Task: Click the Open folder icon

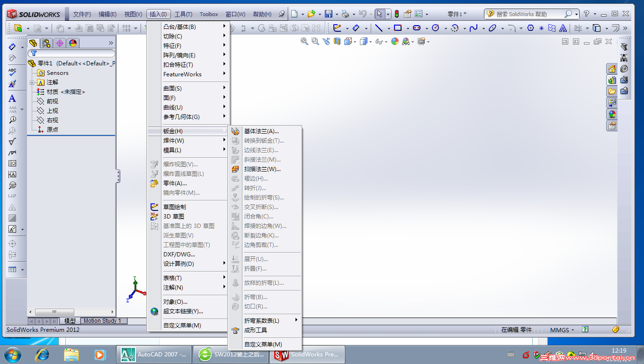Action: click(311, 14)
